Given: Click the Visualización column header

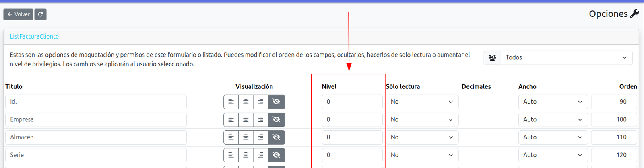Looking at the screenshot, I should click(254, 86).
